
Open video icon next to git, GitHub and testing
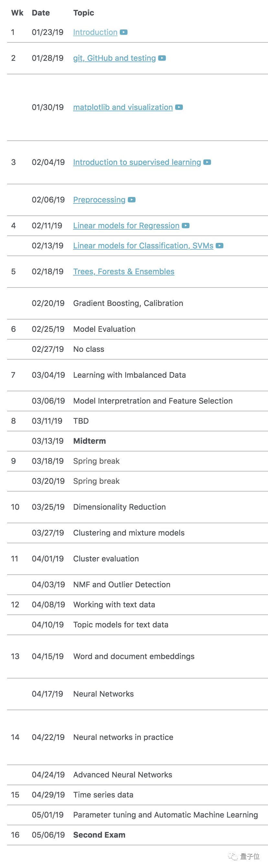point(162,58)
